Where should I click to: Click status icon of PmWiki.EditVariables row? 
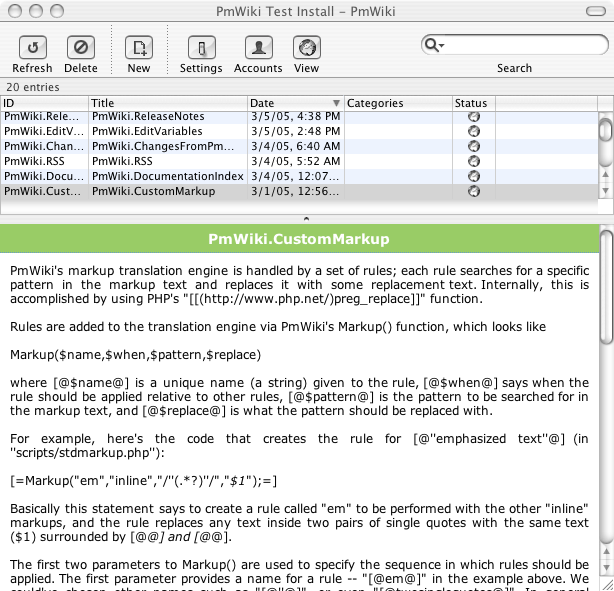click(x=474, y=131)
